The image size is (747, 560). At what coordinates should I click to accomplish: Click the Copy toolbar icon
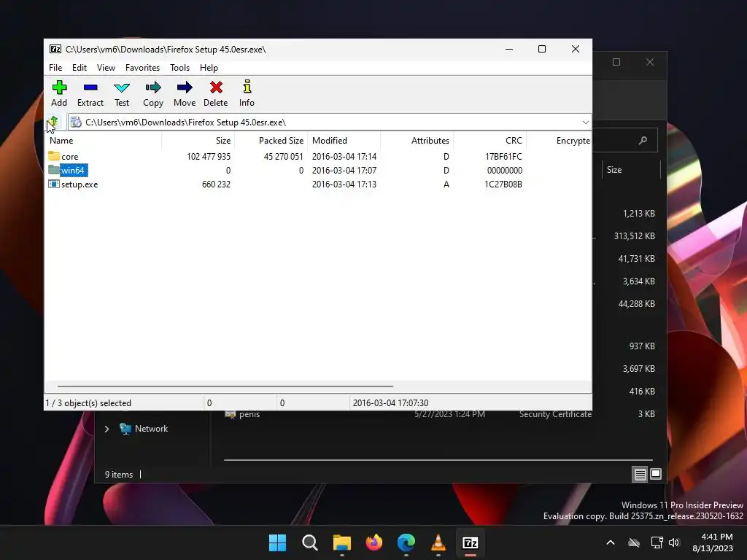tap(153, 87)
